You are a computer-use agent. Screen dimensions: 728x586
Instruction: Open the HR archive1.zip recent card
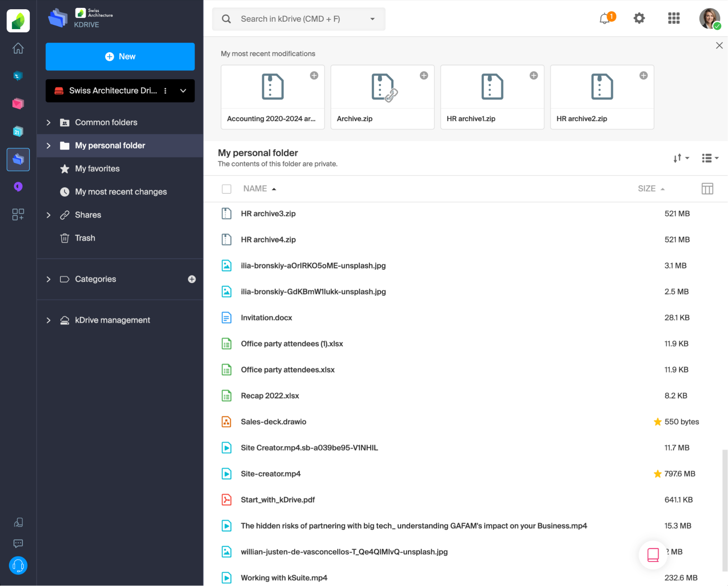tap(492, 97)
